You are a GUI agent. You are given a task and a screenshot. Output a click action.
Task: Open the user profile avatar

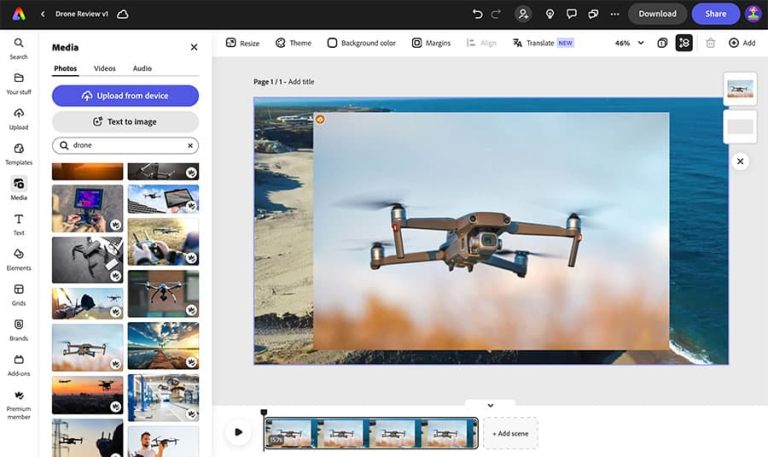point(753,14)
